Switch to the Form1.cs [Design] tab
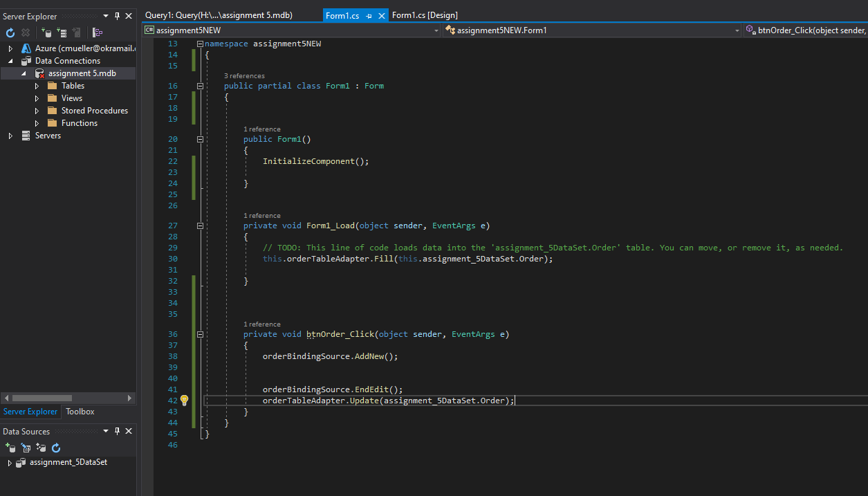 [425, 15]
